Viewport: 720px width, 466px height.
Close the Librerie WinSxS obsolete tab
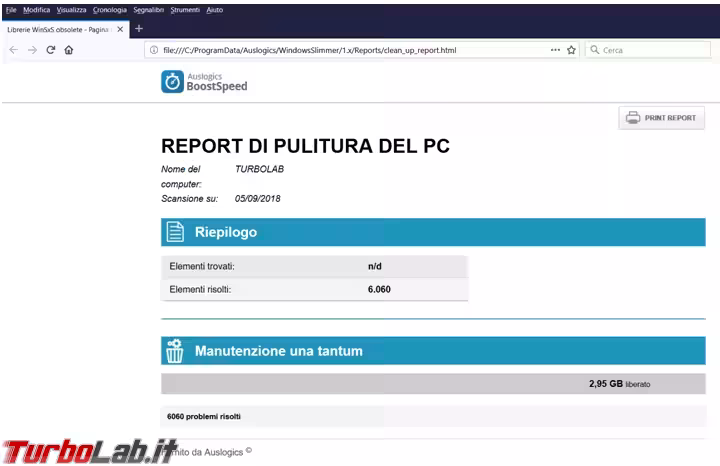click(121, 29)
